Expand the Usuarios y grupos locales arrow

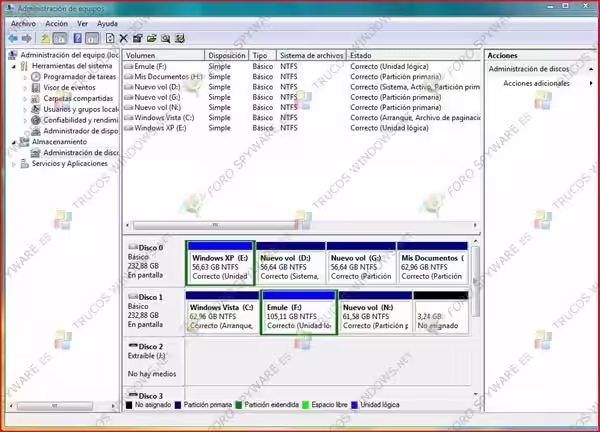pos(25,109)
